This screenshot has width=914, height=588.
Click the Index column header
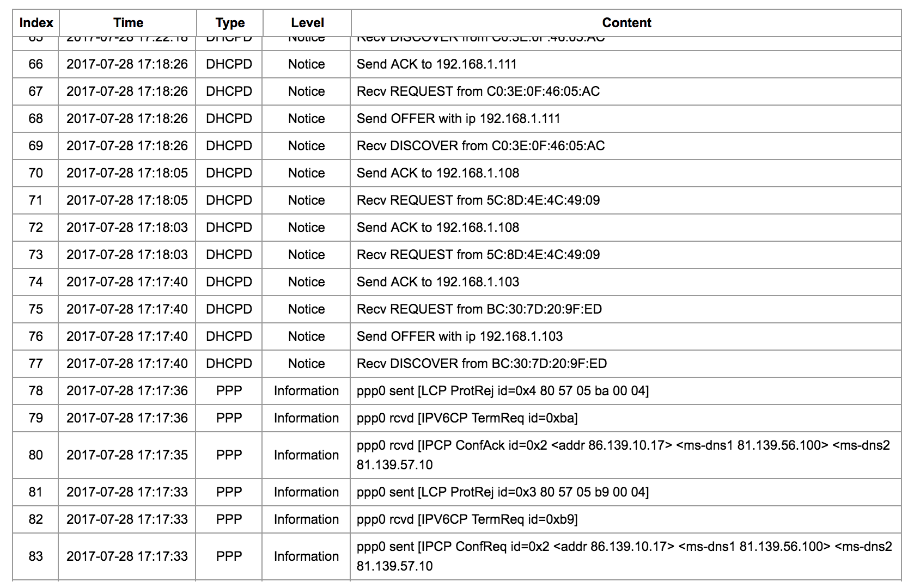[x=36, y=23]
